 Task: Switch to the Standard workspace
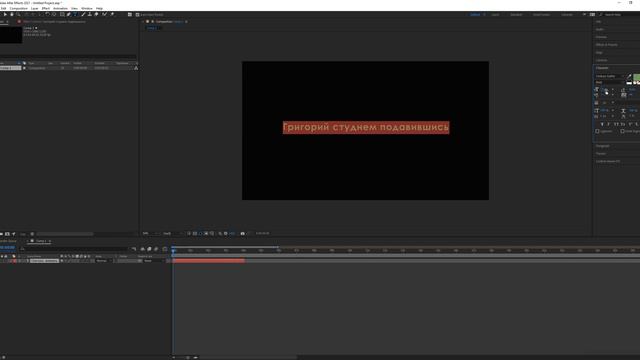pyautogui.click(x=516, y=15)
